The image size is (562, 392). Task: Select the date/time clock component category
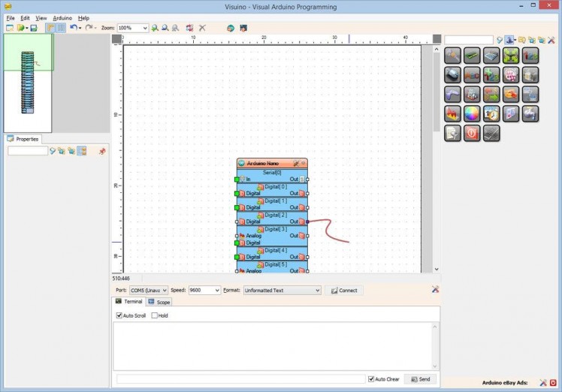click(491, 113)
